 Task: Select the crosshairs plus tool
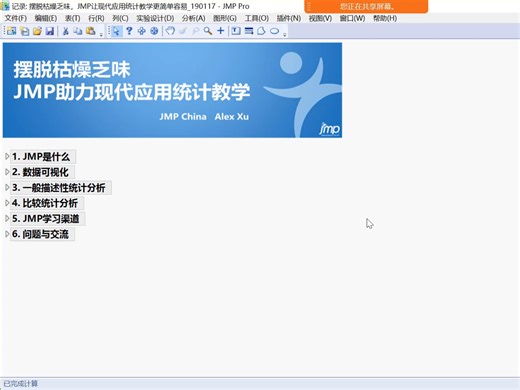220,31
